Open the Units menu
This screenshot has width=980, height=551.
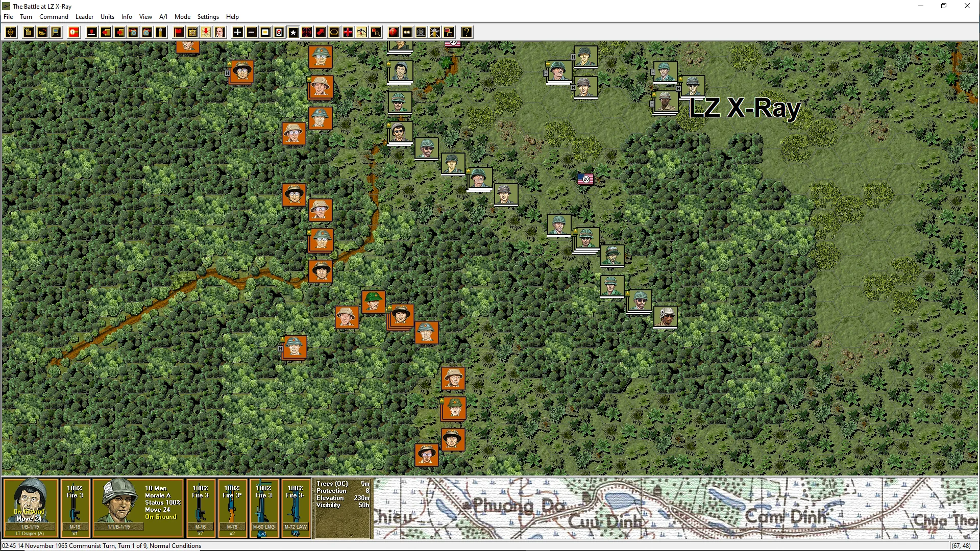click(107, 17)
